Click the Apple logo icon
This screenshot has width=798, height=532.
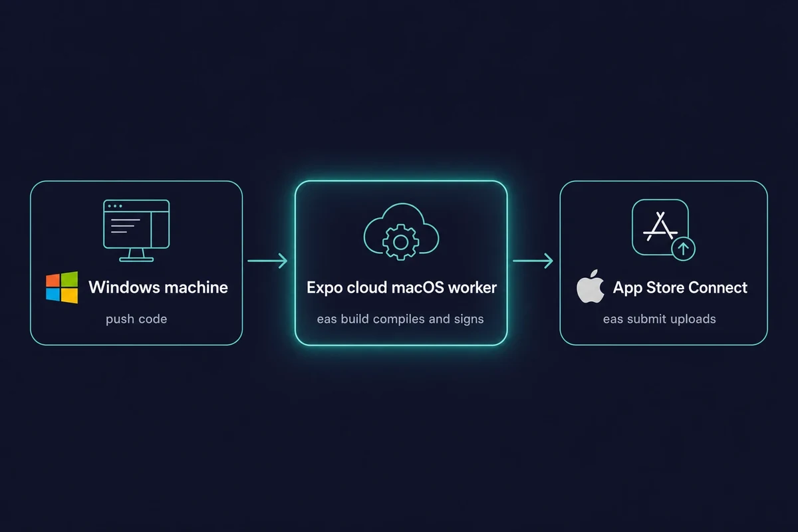coord(590,288)
